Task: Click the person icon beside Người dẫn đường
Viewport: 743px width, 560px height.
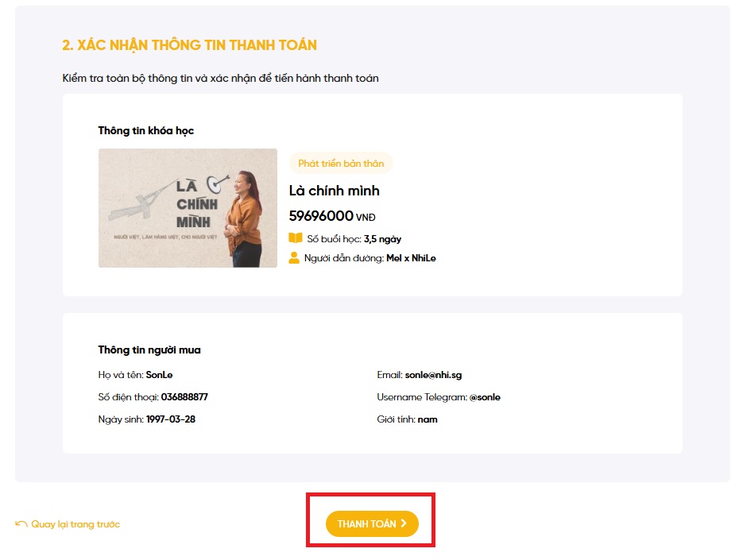Action: coord(294,258)
